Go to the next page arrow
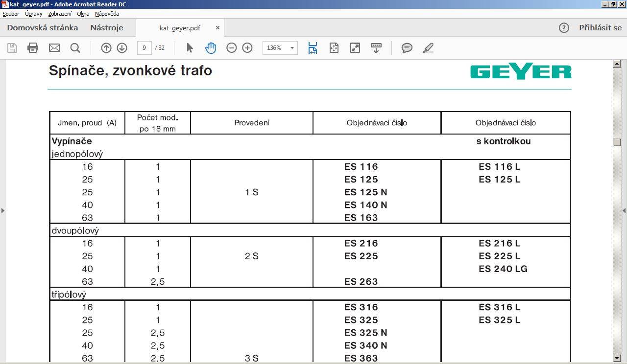This screenshot has width=627, height=364. tap(122, 47)
